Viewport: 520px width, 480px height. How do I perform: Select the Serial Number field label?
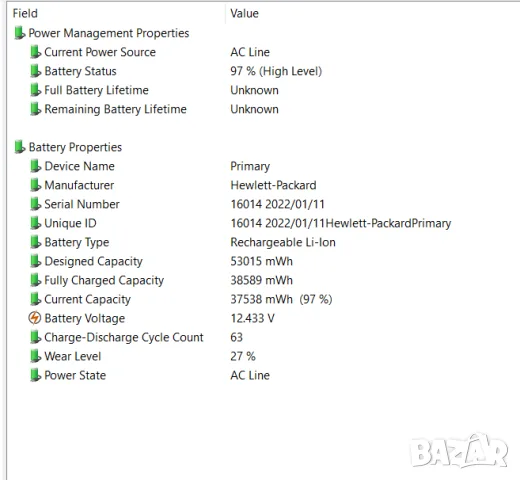tap(82, 204)
